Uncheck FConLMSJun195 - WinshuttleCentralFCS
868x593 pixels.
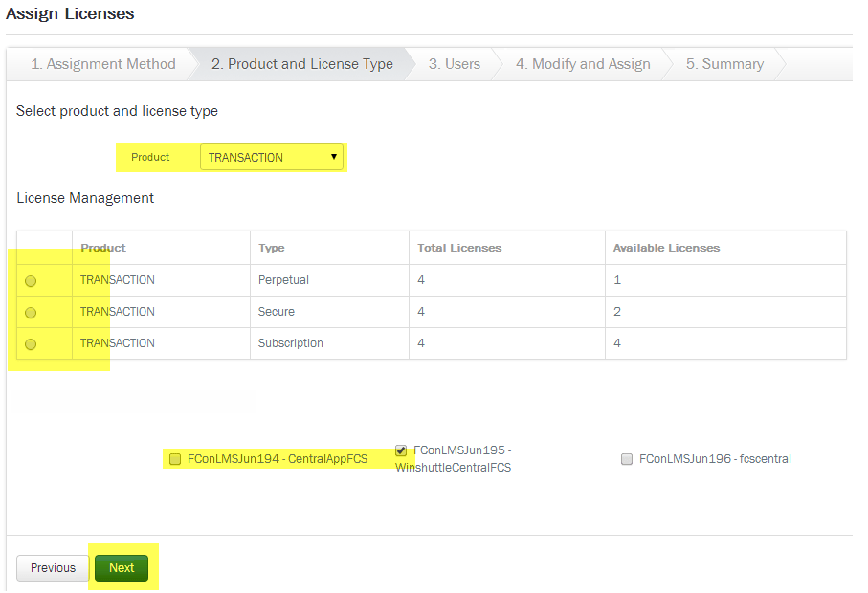400,450
